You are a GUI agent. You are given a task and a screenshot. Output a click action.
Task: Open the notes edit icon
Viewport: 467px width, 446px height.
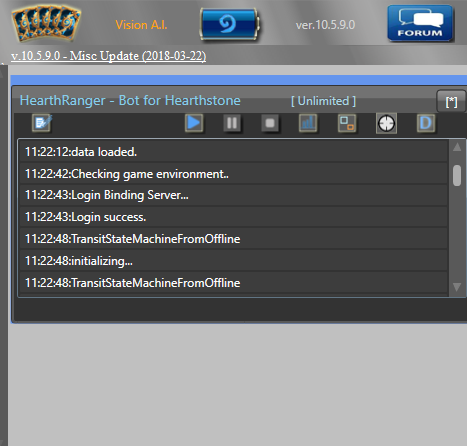click(42, 123)
